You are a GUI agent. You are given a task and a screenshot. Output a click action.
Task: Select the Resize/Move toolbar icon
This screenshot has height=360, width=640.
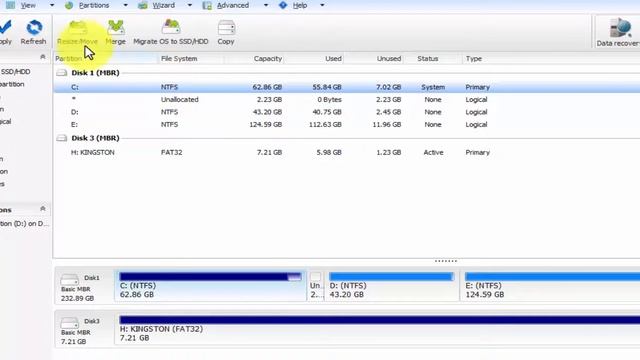[78, 28]
